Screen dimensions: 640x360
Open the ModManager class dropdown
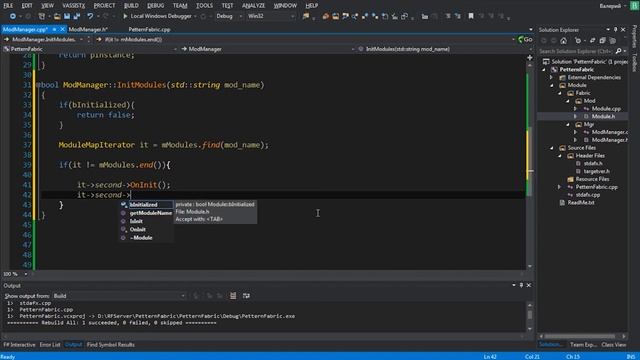pyautogui.click(x=268, y=49)
